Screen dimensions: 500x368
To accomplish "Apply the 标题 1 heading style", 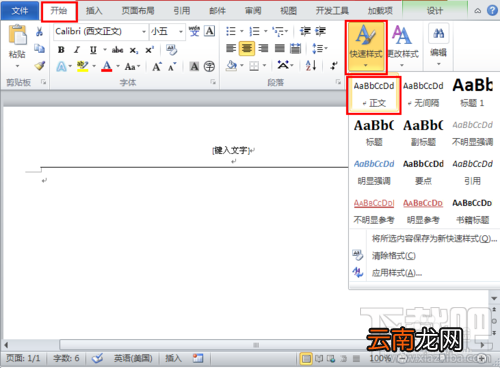I will 472,93.
